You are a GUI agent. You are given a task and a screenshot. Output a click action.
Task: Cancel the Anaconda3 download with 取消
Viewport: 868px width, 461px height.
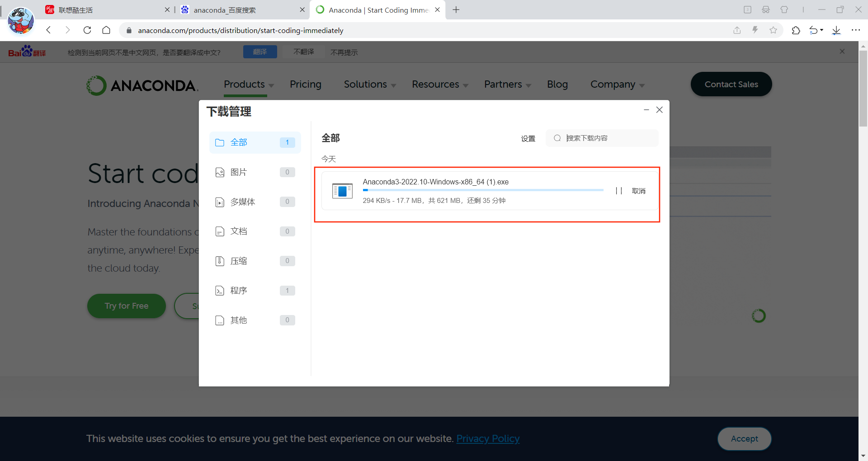(638, 191)
